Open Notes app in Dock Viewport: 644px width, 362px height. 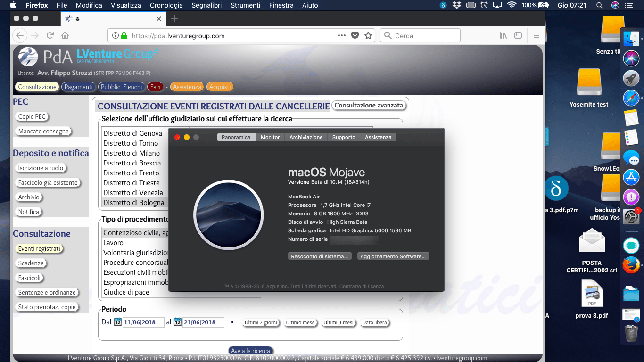(x=631, y=118)
